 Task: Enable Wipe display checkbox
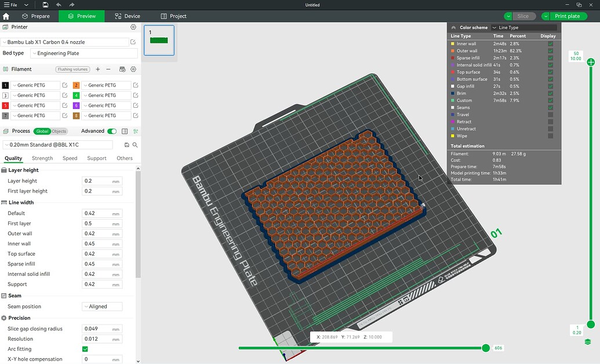(550, 136)
